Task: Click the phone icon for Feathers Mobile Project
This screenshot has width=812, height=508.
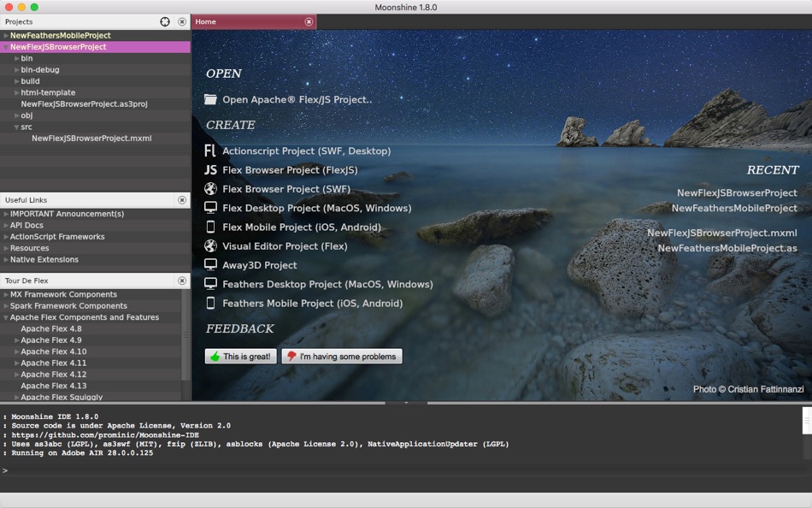Action: [210, 304]
